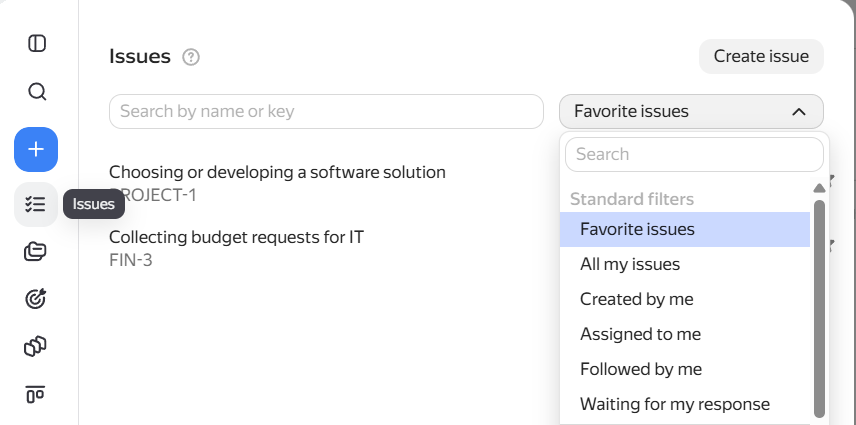Collapse the Favorite issues dropdown
856x425 pixels.
(x=691, y=112)
